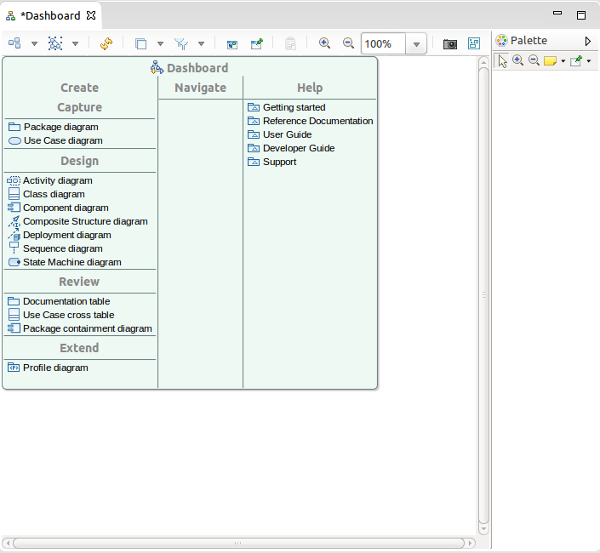Switch to the Dashboard editor tab
The width and height of the screenshot is (600, 553).
pyautogui.click(x=50, y=16)
